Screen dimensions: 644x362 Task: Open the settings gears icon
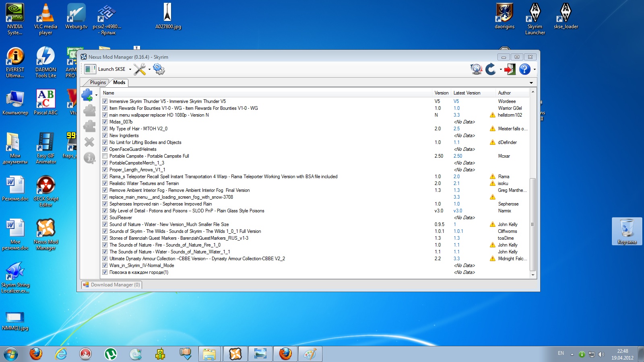[159, 69]
